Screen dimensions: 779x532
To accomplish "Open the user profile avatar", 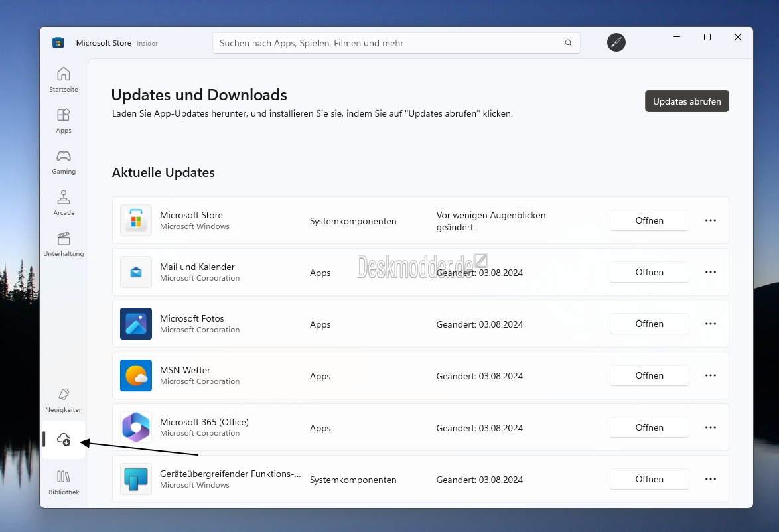I will [616, 42].
